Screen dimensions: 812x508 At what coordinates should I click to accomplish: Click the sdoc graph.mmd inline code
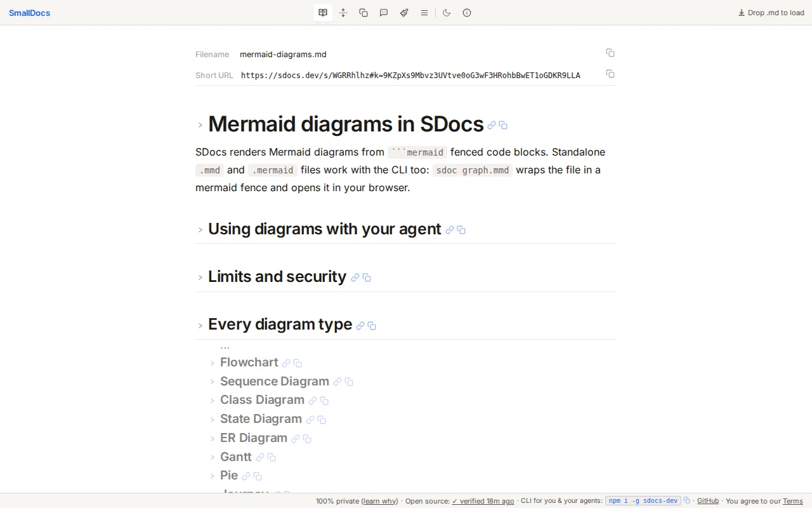click(x=473, y=170)
